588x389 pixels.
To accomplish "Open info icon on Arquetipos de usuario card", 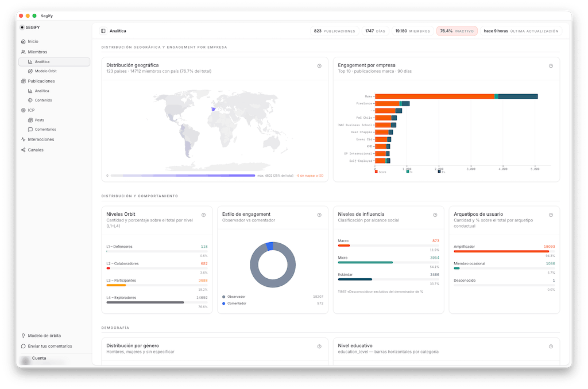I will pyautogui.click(x=551, y=215).
